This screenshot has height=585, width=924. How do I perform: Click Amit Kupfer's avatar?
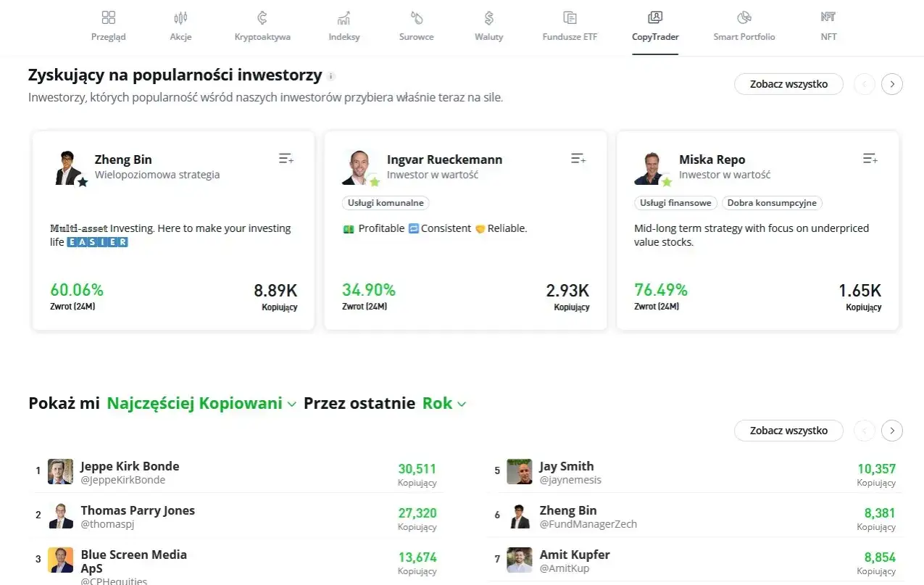click(x=520, y=560)
